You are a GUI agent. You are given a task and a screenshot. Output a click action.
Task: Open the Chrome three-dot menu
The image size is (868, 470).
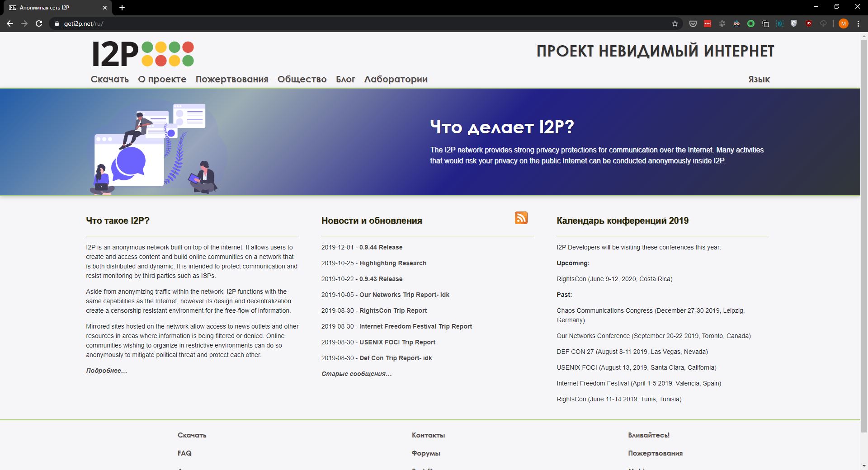pyautogui.click(x=858, y=23)
